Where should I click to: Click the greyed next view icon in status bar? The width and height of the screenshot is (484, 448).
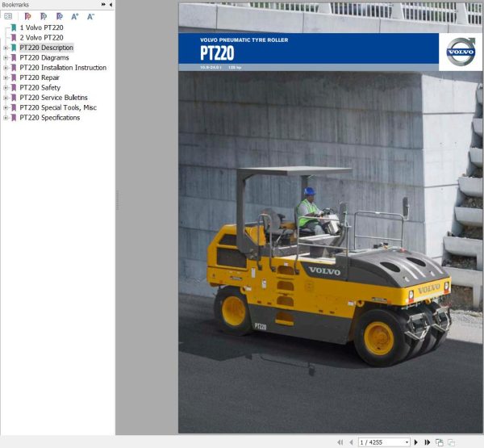(x=451, y=442)
